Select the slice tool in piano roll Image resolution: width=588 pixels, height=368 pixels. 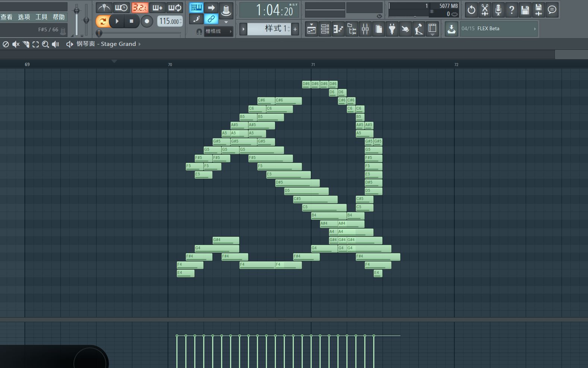[26, 44]
